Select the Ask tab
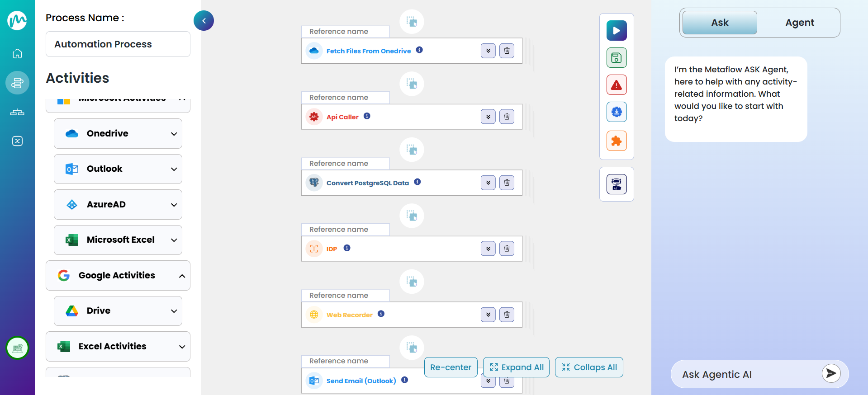Viewport: 868px width, 395px height. pos(719,22)
